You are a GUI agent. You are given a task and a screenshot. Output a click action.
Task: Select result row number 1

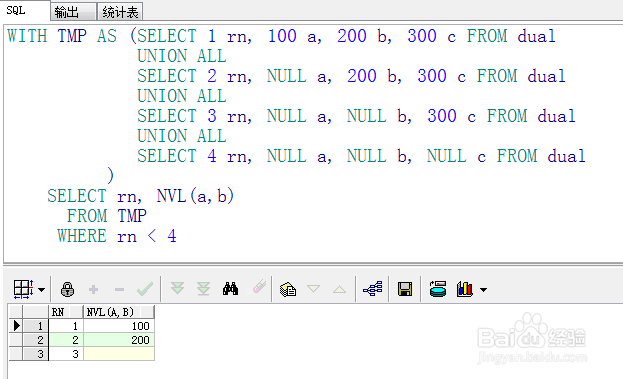tap(36, 326)
